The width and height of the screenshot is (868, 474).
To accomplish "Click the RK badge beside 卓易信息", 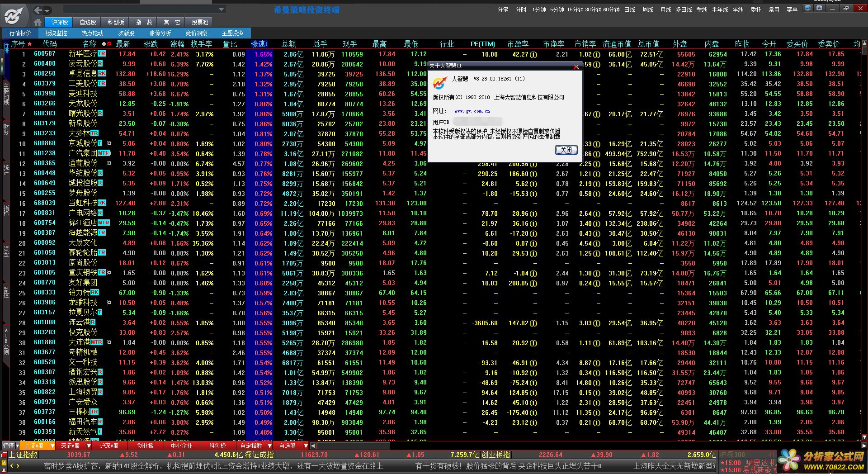I will (102, 73).
